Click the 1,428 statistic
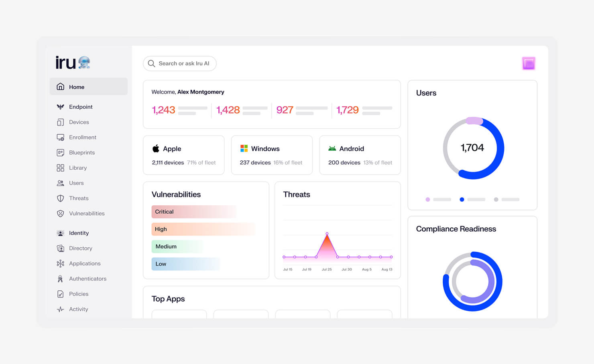The image size is (594, 364). tap(228, 110)
